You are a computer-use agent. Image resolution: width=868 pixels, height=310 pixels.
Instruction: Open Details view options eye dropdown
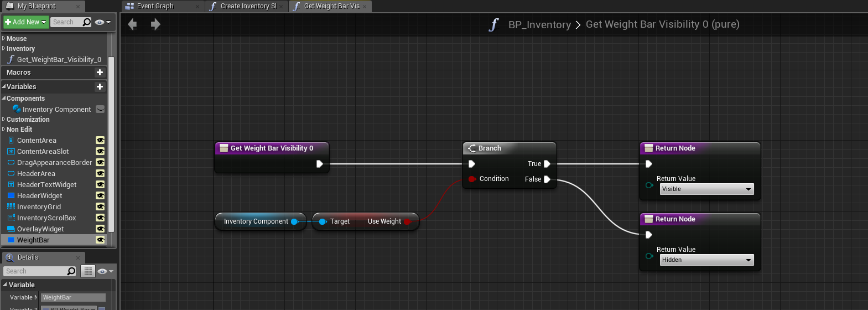click(105, 271)
